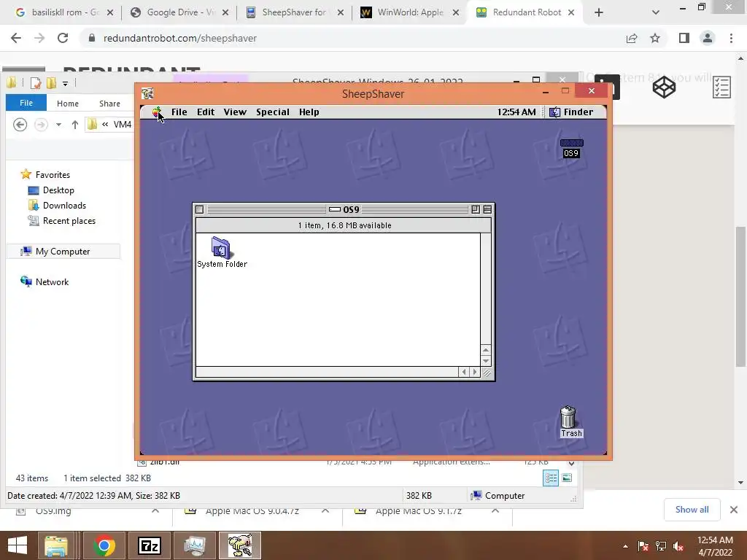Click VM4 in Explorer address path
Screen dimensions: 747x560
click(123, 125)
